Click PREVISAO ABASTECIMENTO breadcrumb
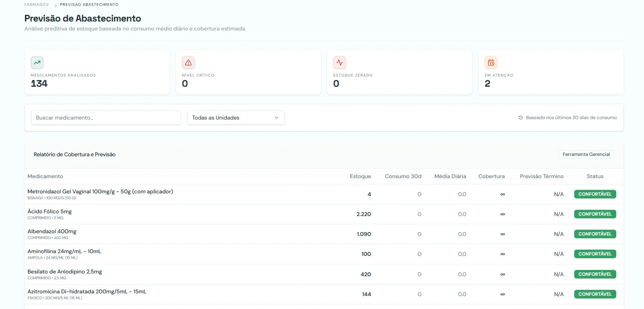Screen dimensions: 644x309 89,5
